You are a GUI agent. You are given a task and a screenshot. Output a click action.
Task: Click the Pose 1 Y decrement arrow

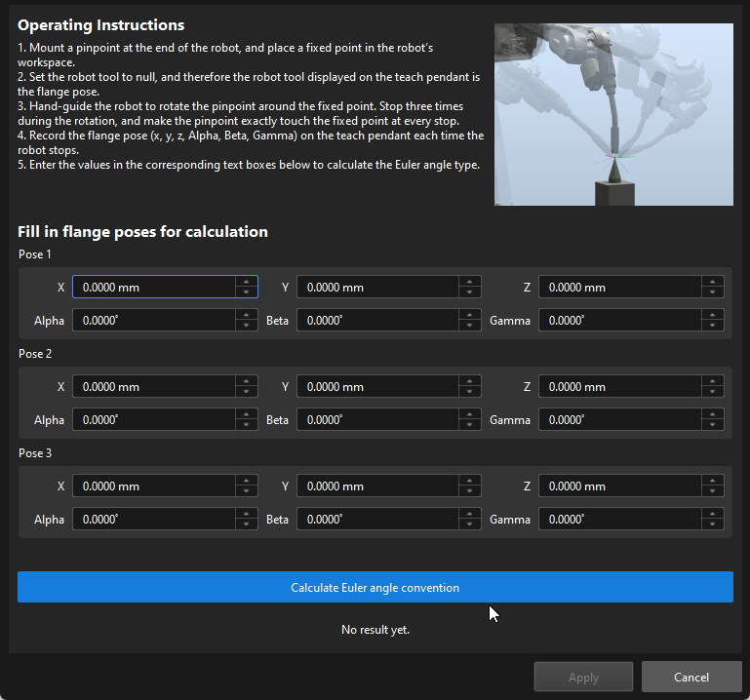(470, 292)
